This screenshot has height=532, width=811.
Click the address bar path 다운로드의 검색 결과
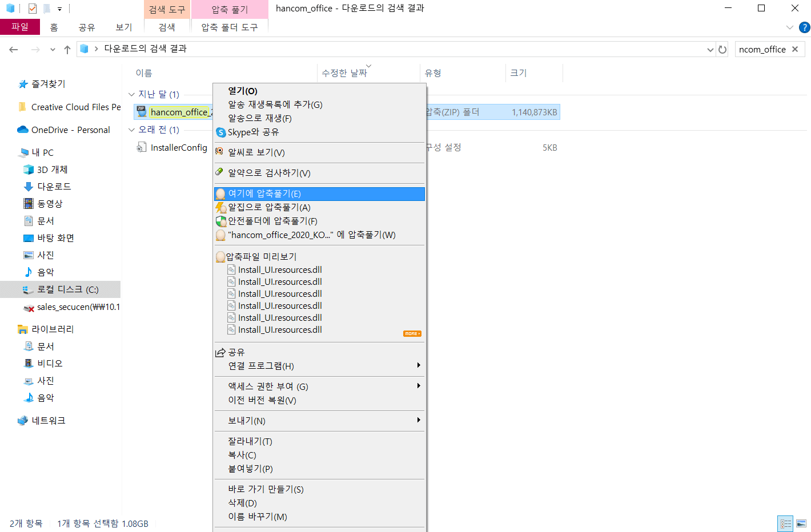(x=145, y=49)
